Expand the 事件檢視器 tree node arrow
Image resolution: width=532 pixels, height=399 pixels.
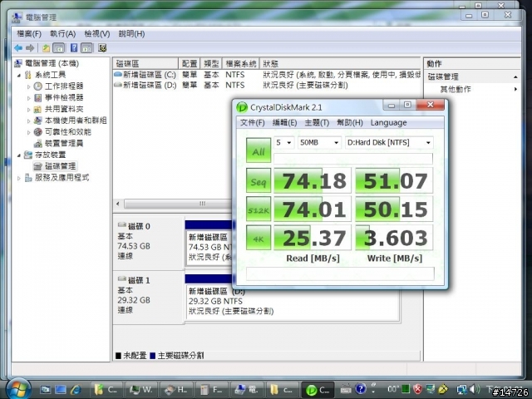29,98
